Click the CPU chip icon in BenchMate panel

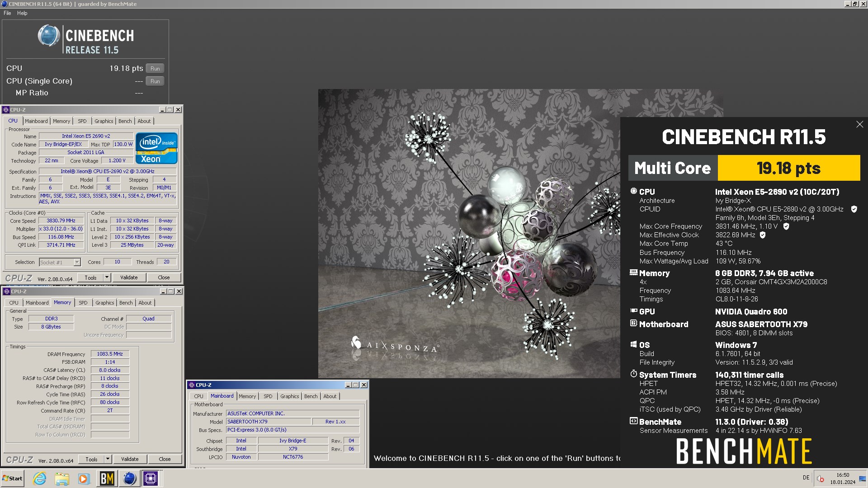pyautogui.click(x=633, y=191)
